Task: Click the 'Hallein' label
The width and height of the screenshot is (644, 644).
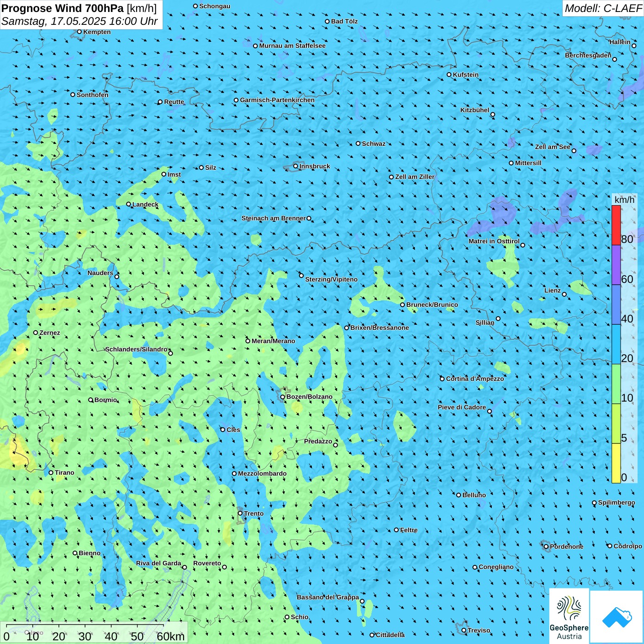Action: pyautogui.click(x=620, y=42)
